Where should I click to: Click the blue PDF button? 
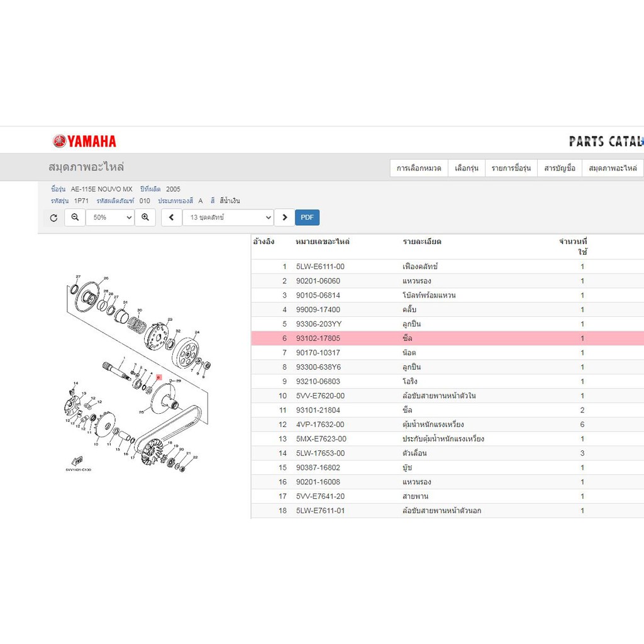pyautogui.click(x=307, y=217)
